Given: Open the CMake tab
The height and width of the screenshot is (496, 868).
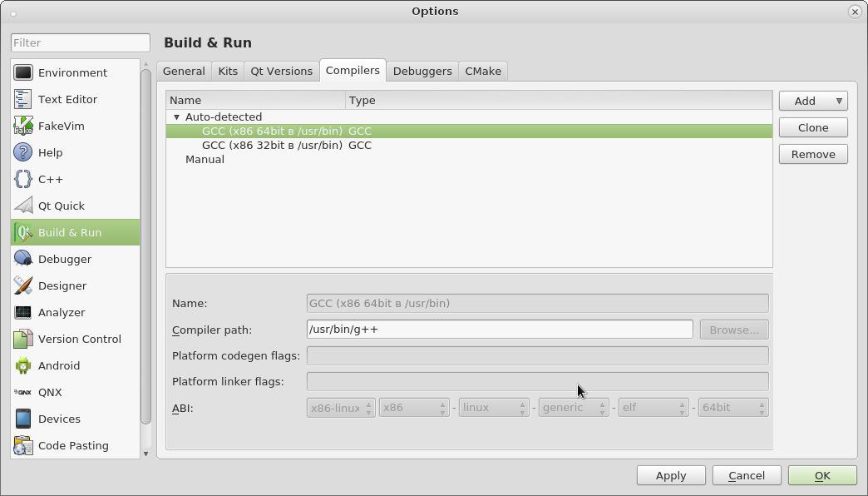Looking at the screenshot, I should click(x=483, y=71).
